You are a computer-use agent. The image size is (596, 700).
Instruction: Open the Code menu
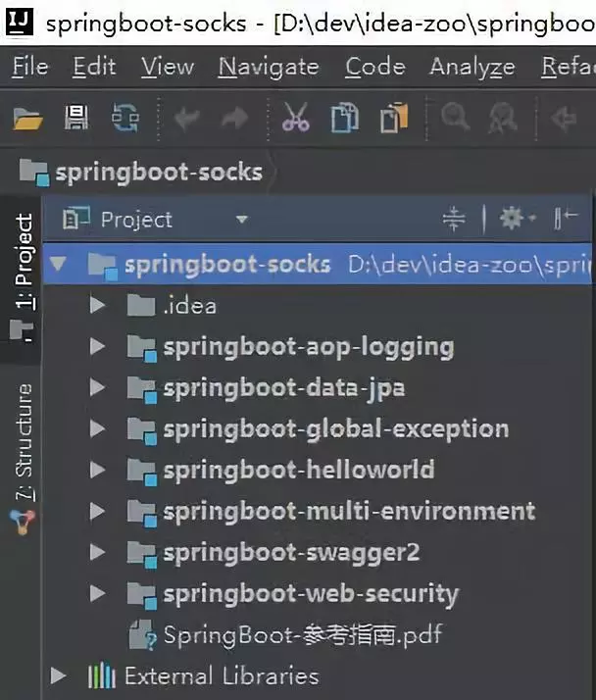pyautogui.click(x=375, y=67)
